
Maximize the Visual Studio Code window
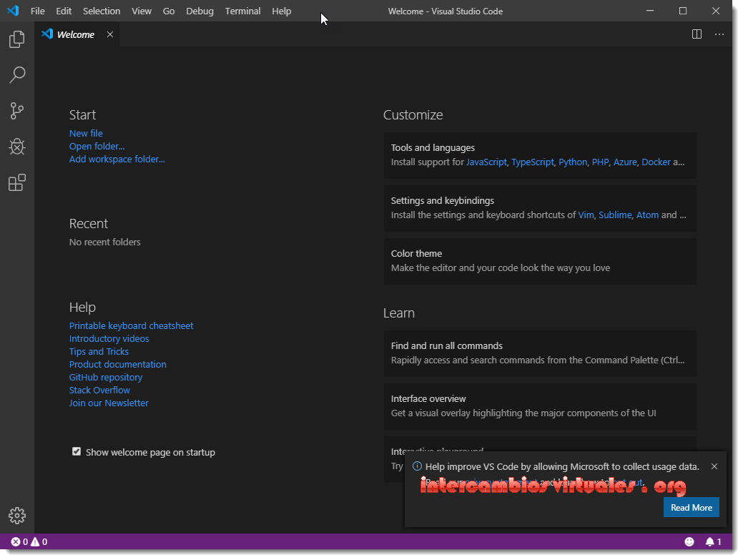[x=683, y=11]
